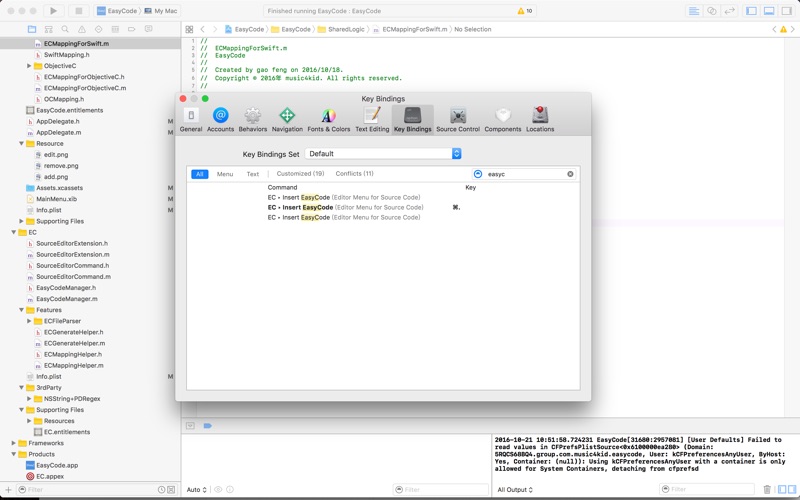Toggle the Utilities panel visibility

pos(786,11)
